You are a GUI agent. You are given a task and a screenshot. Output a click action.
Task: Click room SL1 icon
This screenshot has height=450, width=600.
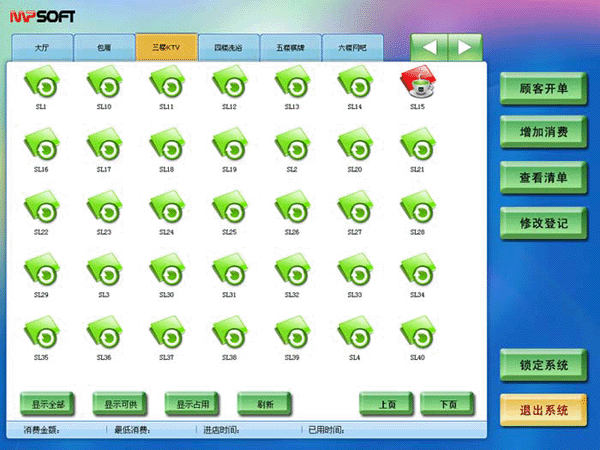[x=41, y=83]
